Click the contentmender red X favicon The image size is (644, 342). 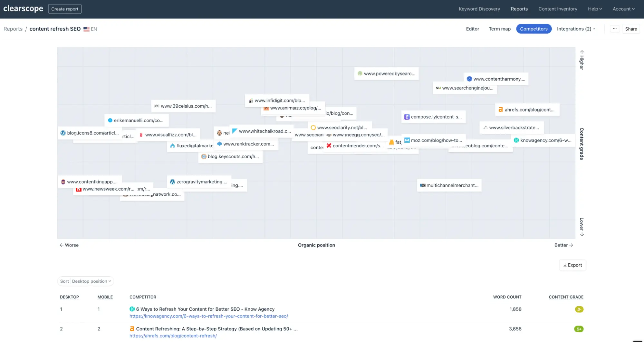click(x=329, y=146)
